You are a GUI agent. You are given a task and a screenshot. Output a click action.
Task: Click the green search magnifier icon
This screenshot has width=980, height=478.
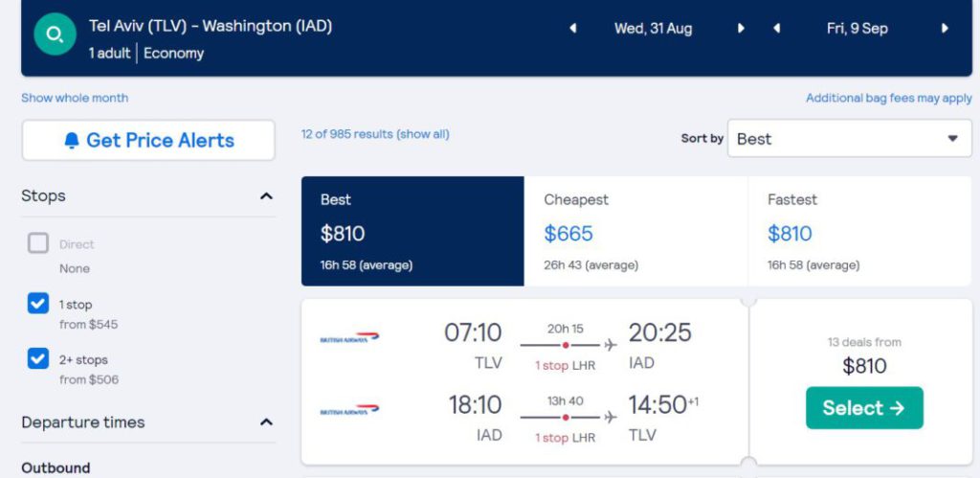55,34
